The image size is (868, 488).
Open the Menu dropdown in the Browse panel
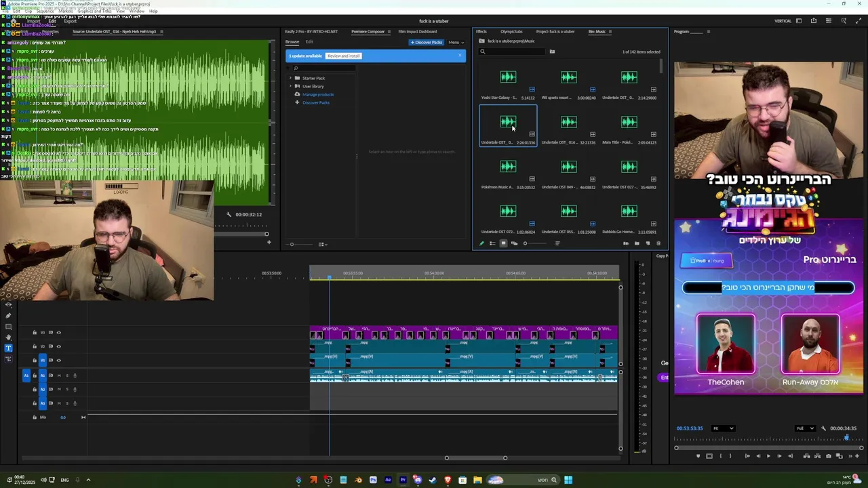pos(456,42)
